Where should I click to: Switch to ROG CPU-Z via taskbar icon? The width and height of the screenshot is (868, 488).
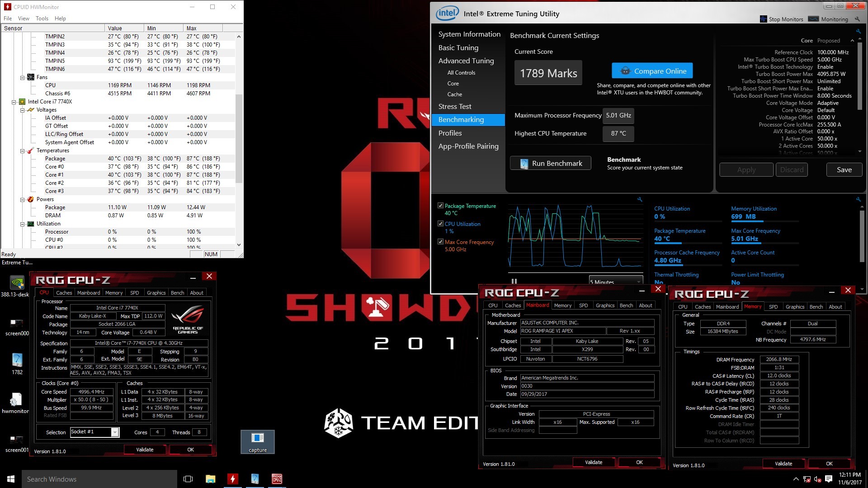click(277, 479)
